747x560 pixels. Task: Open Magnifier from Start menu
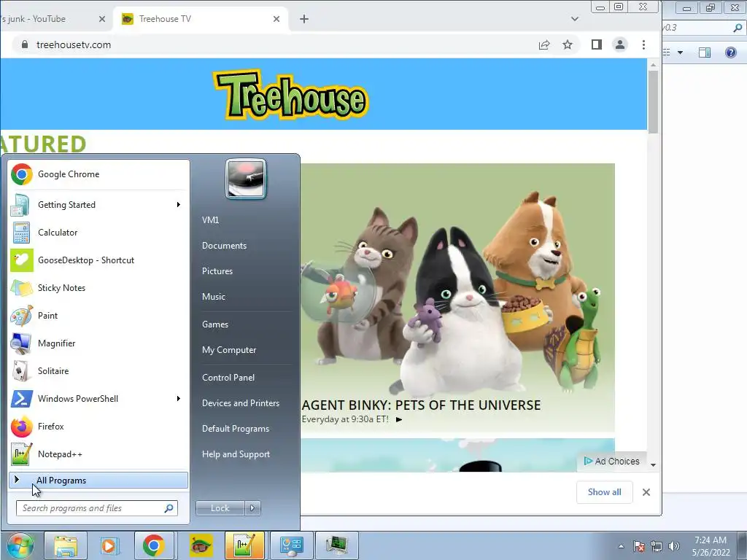[x=98, y=343]
